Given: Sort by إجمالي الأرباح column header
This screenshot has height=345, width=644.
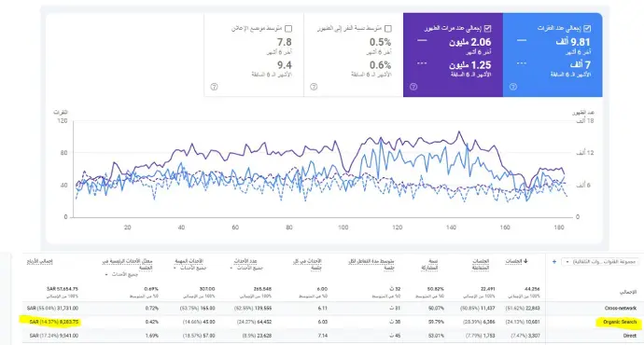Looking at the screenshot, I should pyautogui.click(x=40, y=261).
